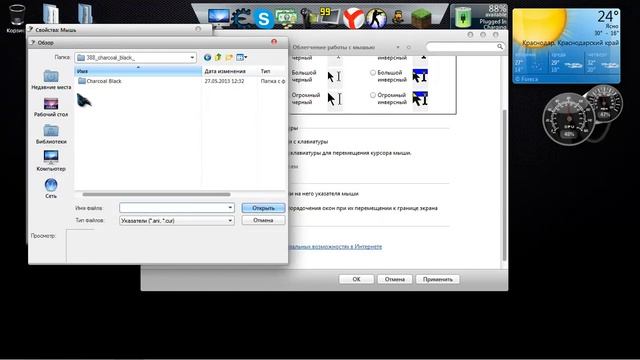The width and height of the screenshot is (640, 360).
Task: Go up one folder level in Browse dialog
Action: coord(218,58)
